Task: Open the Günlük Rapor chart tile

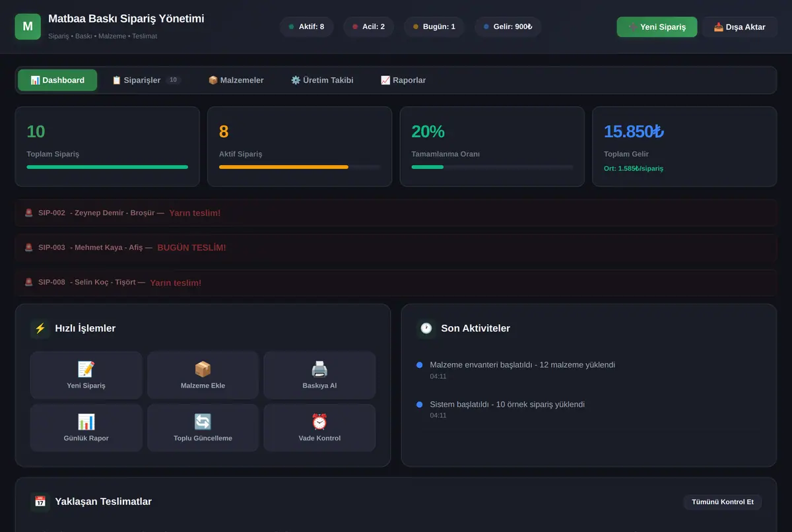Action: pos(86,428)
